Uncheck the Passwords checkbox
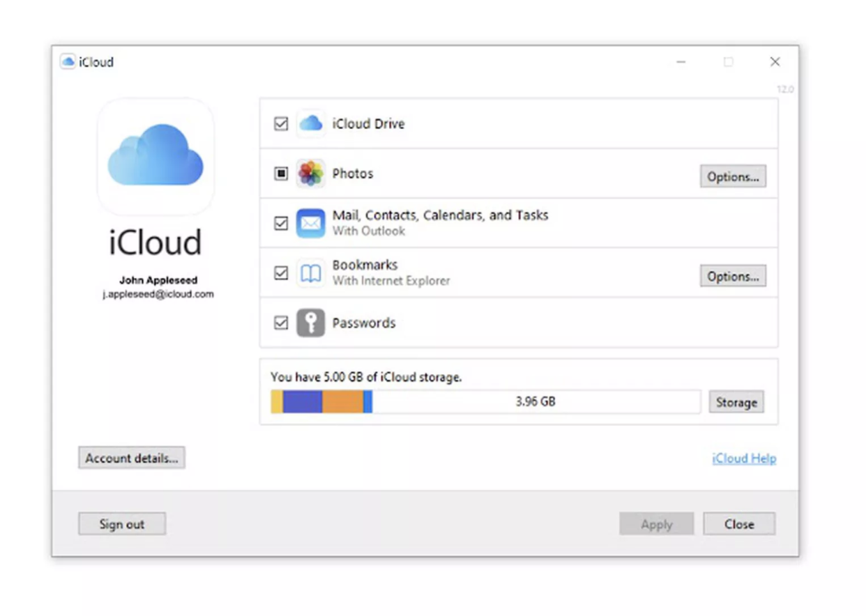This screenshot has width=866, height=616. (281, 323)
